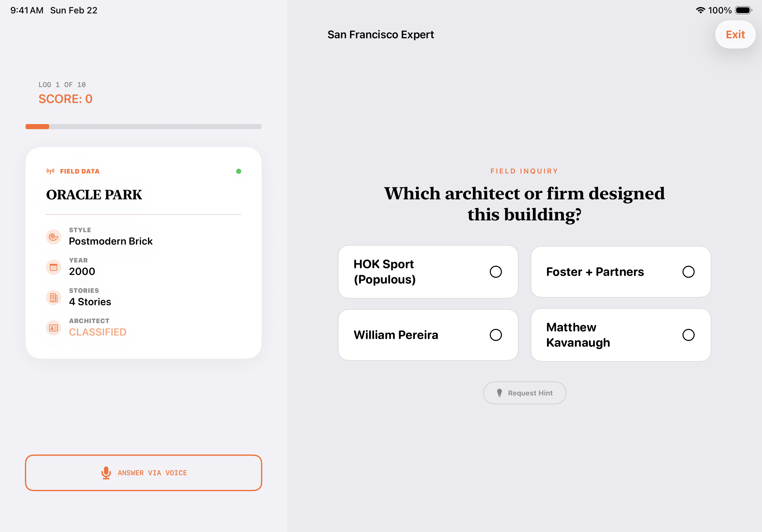The height and width of the screenshot is (532, 762).
Task: Click the Field Data antenna icon
Action: [x=50, y=171]
